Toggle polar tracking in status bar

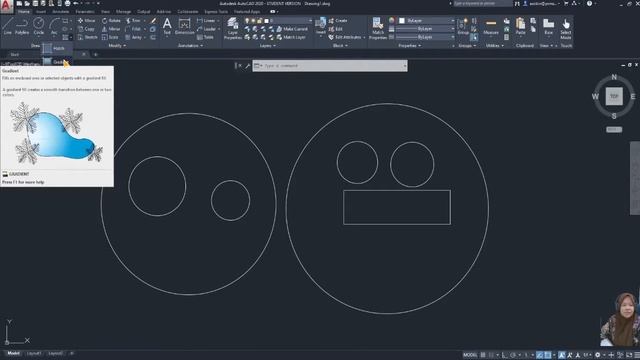pyautogui.click(x=513, y=355)
